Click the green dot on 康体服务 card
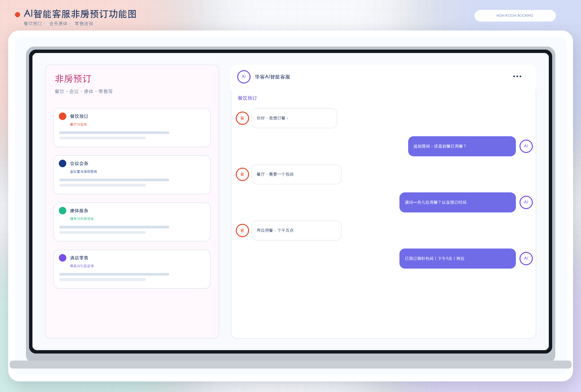The image size is (581, 392). coord(62,211)
